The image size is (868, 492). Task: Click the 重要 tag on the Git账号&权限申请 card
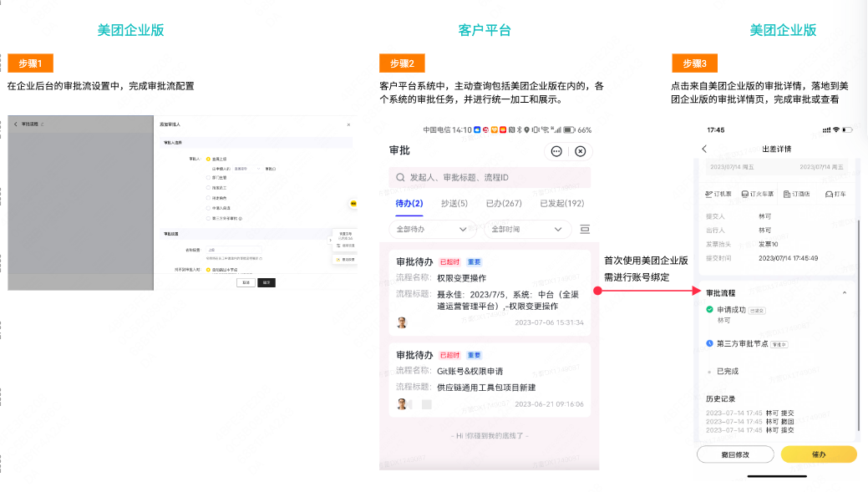tap(474, 355)
